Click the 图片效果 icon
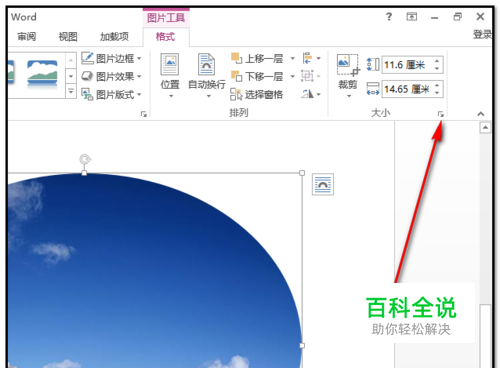Image resolution: width=500 pixels, height=368 pixels. [87, 76]
